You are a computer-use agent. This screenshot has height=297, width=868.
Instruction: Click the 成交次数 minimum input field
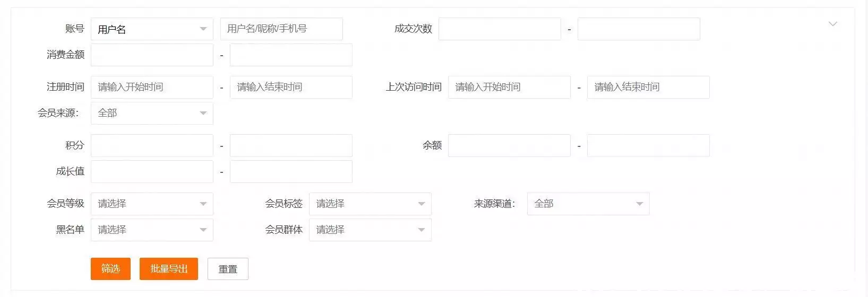pos(500,29)
